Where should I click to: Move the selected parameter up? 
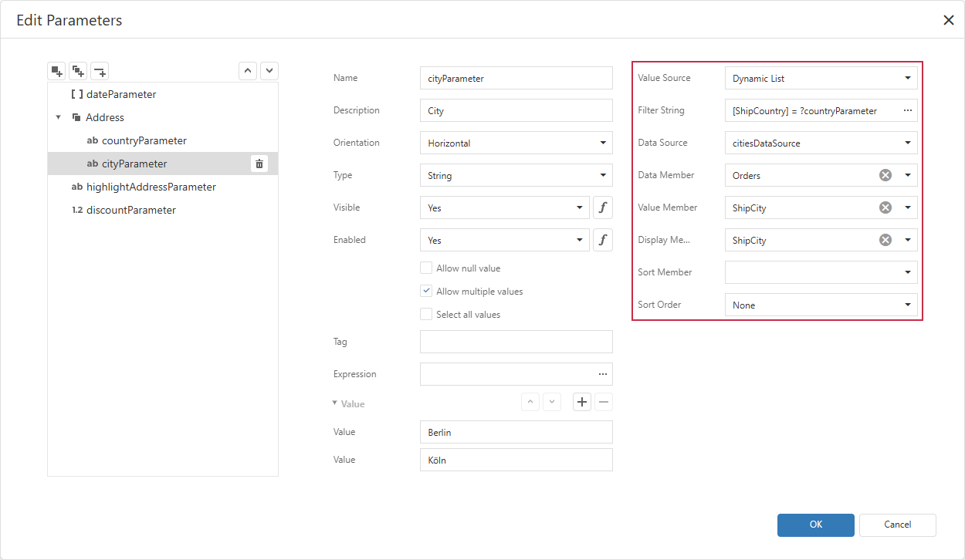[x=248, y=71]
